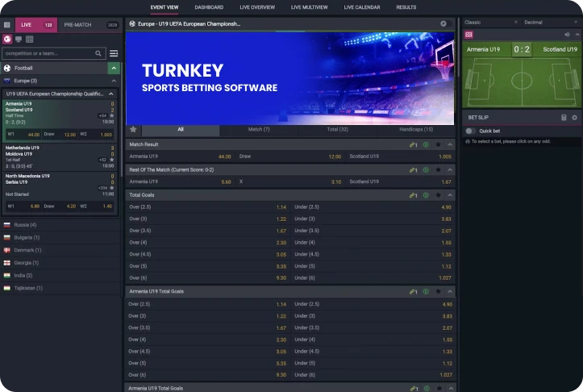
Task: Open the list menu icon next to search
Action: pyautogui.click(x=114, y=53)
